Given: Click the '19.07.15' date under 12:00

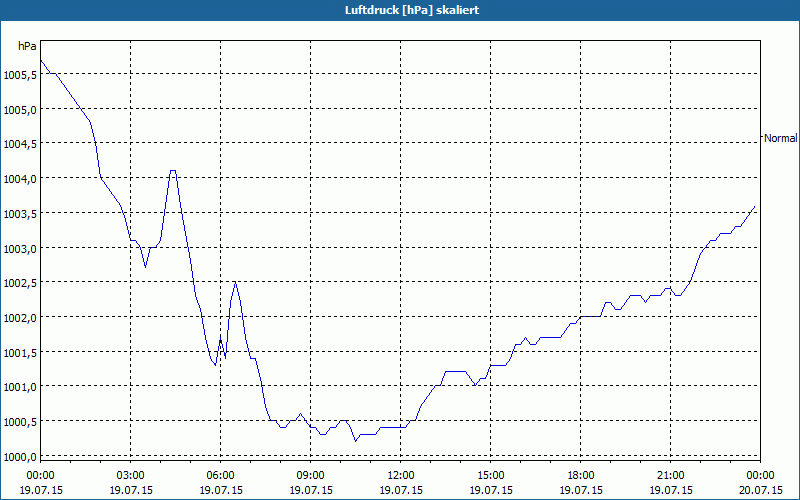Looking at the screenshot, I should [401, 490].
